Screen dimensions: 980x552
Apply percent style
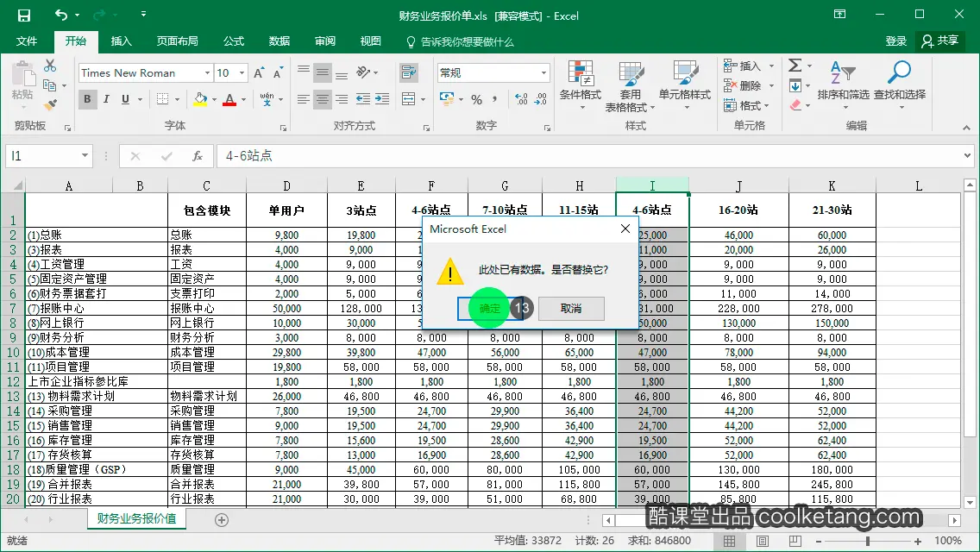tap(477, 99)
